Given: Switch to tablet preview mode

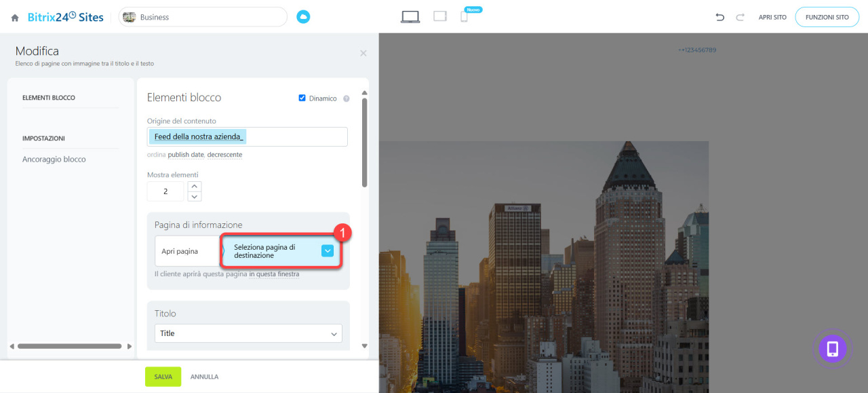Looking at the screenshot, I should 440,16.
